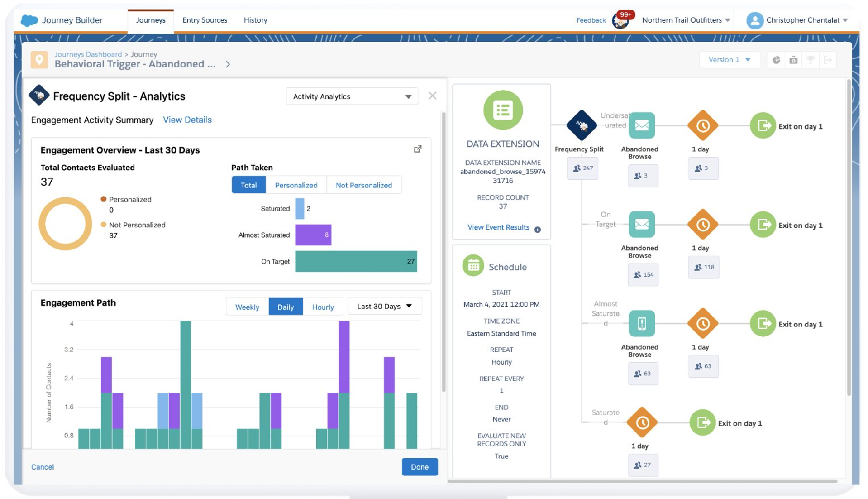
Task: Set Engagement Path to Weekly view
Action: coord(247,307)
